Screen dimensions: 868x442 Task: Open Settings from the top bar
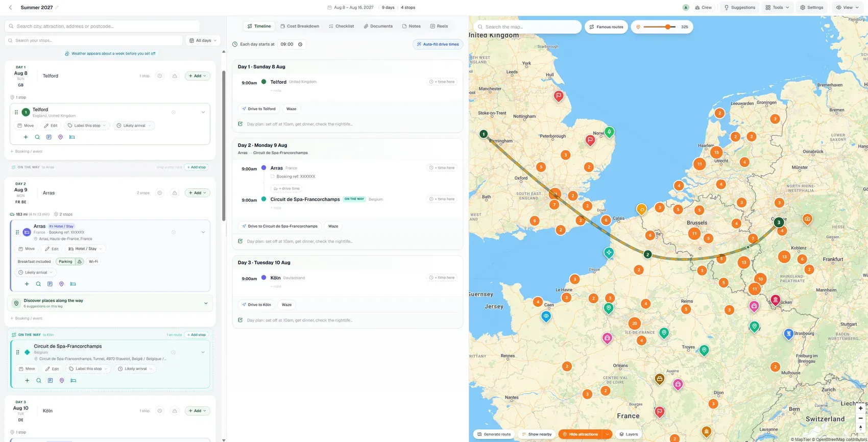point(811,8)
